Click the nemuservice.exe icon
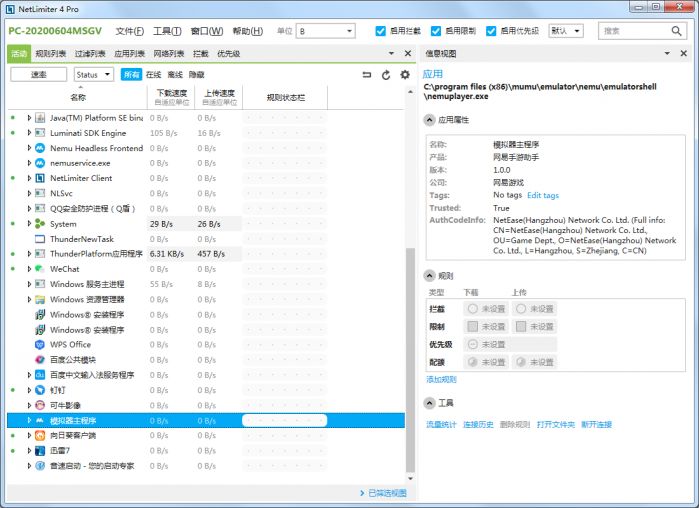The image size is (699, 508). (40, 163)
